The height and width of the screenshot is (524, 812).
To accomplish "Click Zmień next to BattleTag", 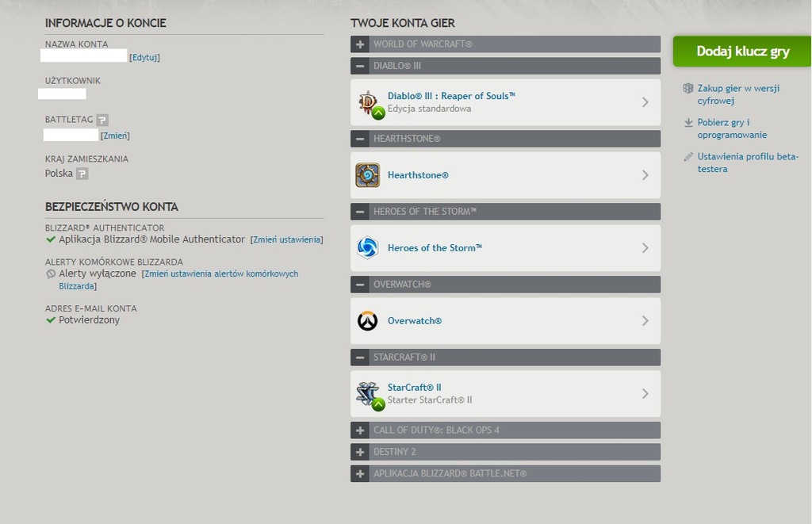I will [115, 136].
